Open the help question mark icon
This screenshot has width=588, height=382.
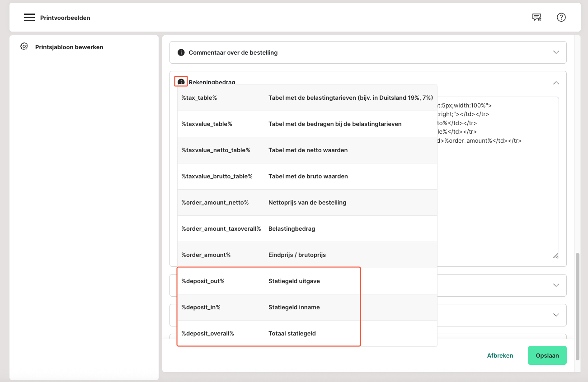pos(561,18)
